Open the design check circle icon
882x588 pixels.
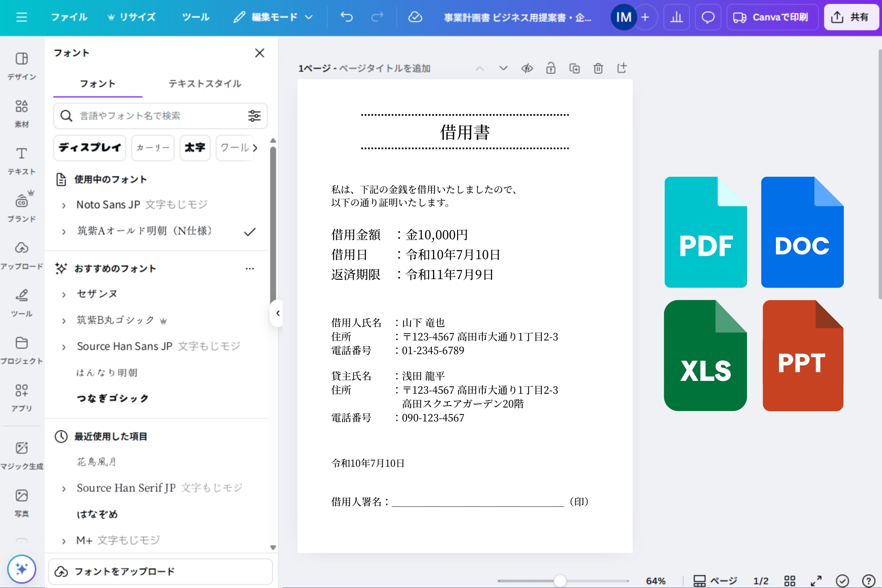point(842,581)
